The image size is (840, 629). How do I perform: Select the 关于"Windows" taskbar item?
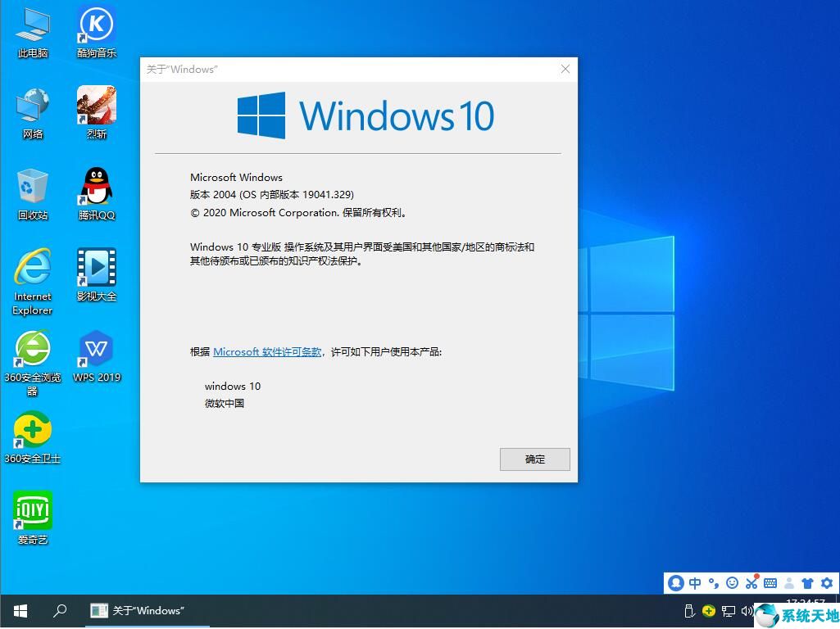click(138, 611)
